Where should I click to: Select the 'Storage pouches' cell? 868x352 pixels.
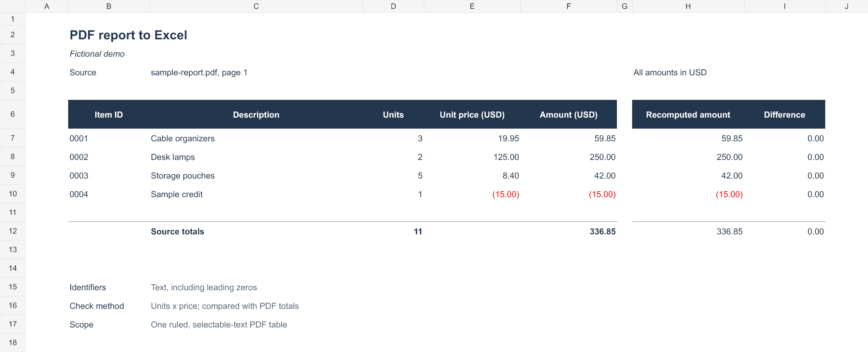(256, 176)
